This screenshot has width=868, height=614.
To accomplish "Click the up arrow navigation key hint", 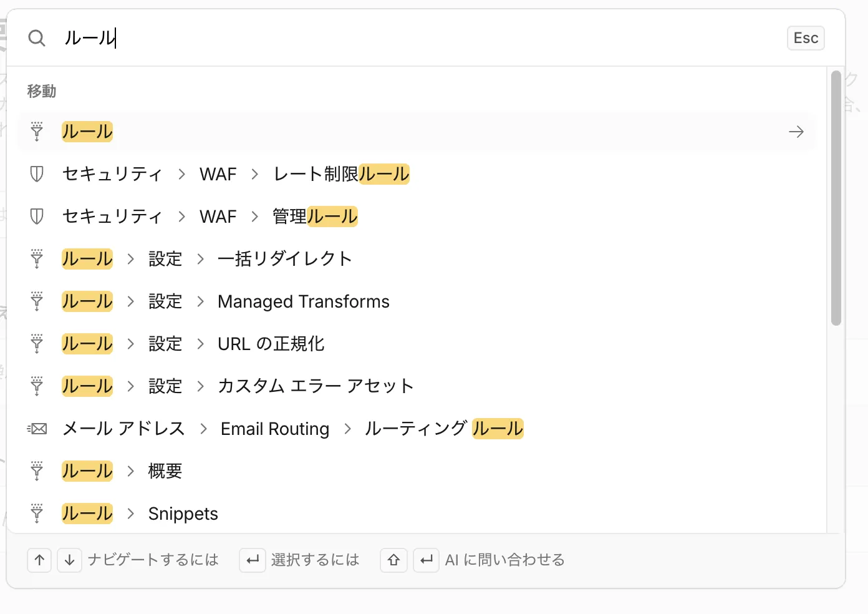I will [39, 560].
